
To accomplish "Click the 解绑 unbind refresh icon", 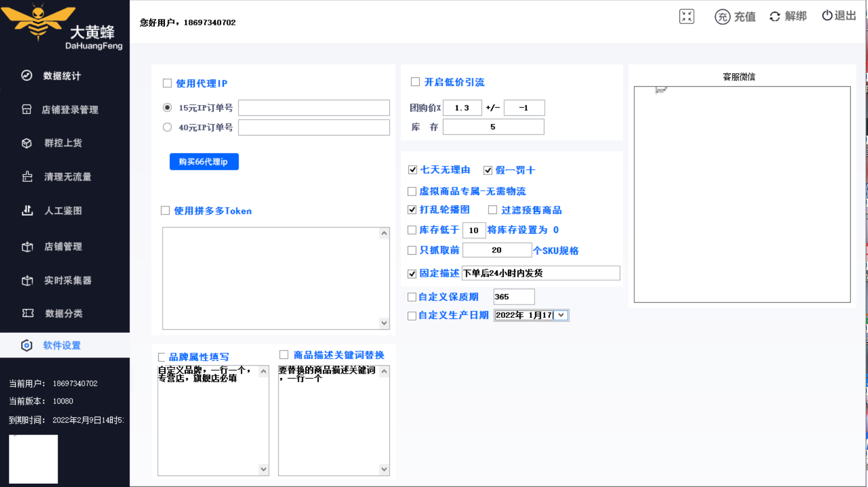I will click(775, 17).
